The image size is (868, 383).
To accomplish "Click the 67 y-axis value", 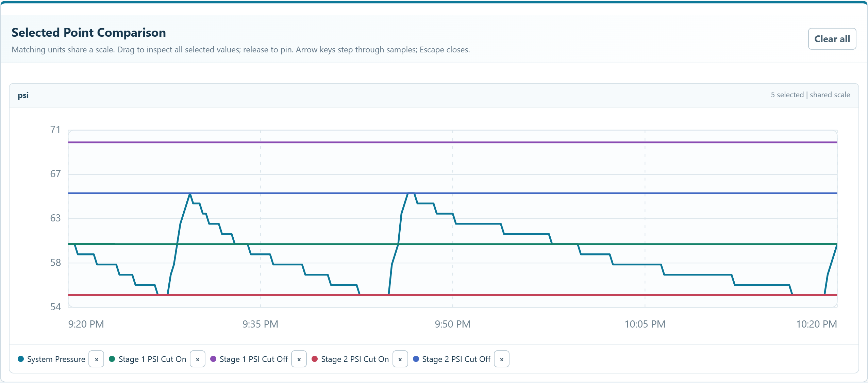I will (x=55, y=174).
